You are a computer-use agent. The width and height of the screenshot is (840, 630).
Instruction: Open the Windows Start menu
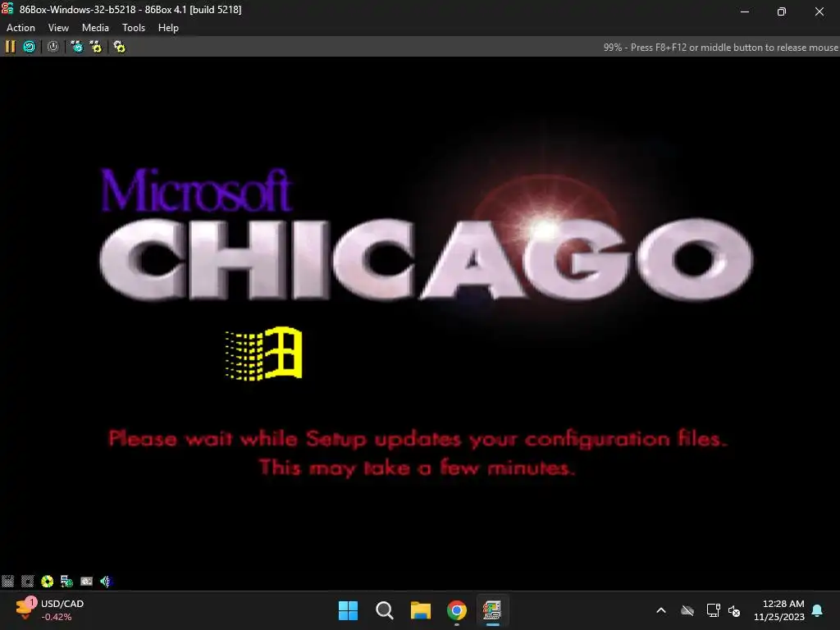pyautogui.click(x=348, y=610)
